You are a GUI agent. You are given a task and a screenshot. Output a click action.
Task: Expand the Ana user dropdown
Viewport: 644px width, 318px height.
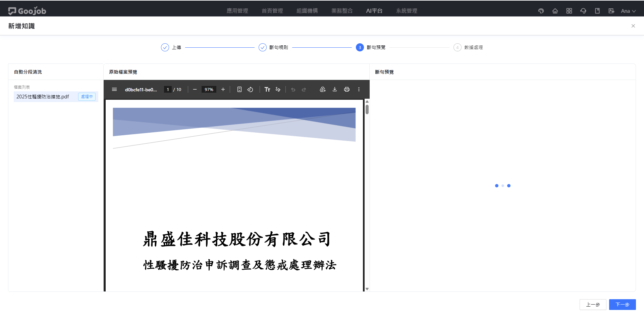click(x=628, y=11)
